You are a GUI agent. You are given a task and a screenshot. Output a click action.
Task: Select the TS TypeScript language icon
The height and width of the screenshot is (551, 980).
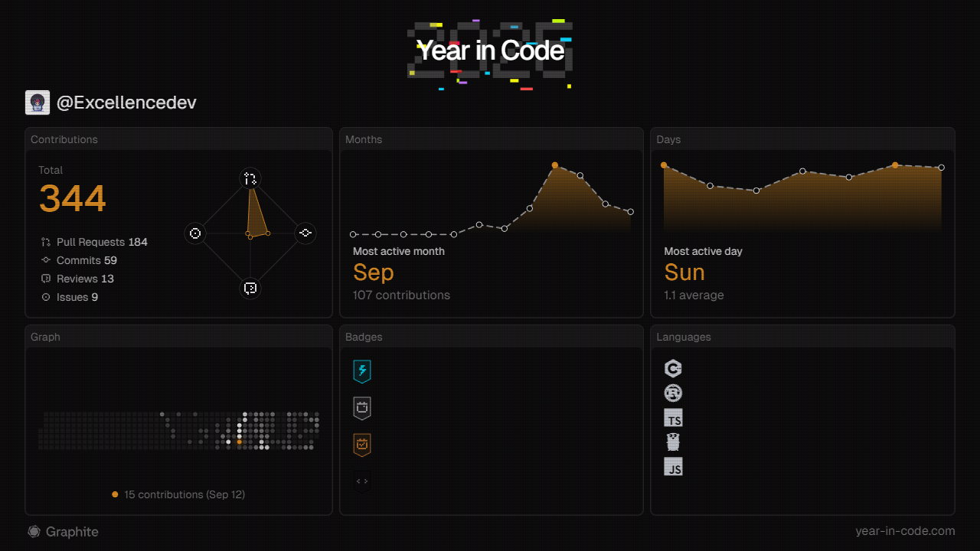[x=673, y=418]
